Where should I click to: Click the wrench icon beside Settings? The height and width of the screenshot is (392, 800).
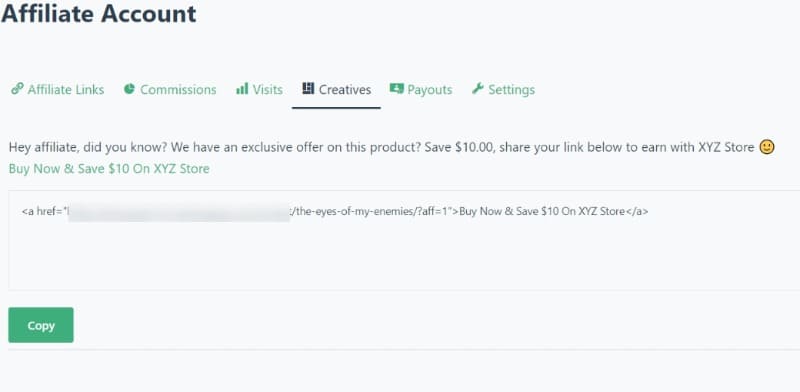point(478,88)
